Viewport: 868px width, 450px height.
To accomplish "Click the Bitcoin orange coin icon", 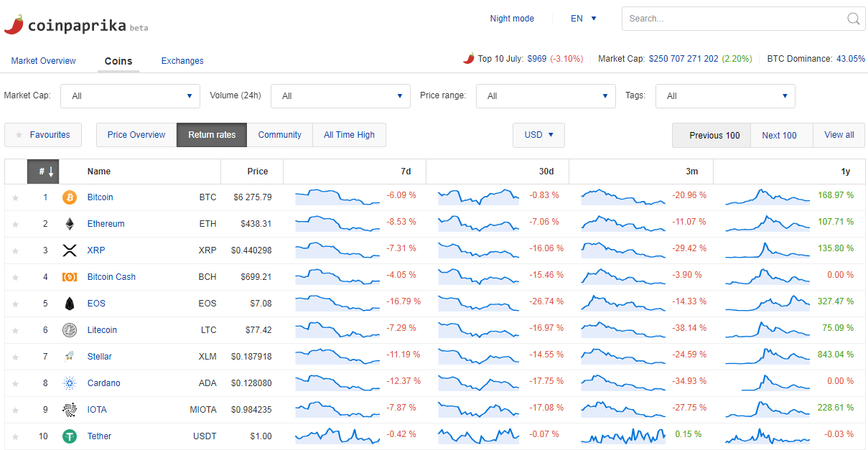I will tap(70, 197).
